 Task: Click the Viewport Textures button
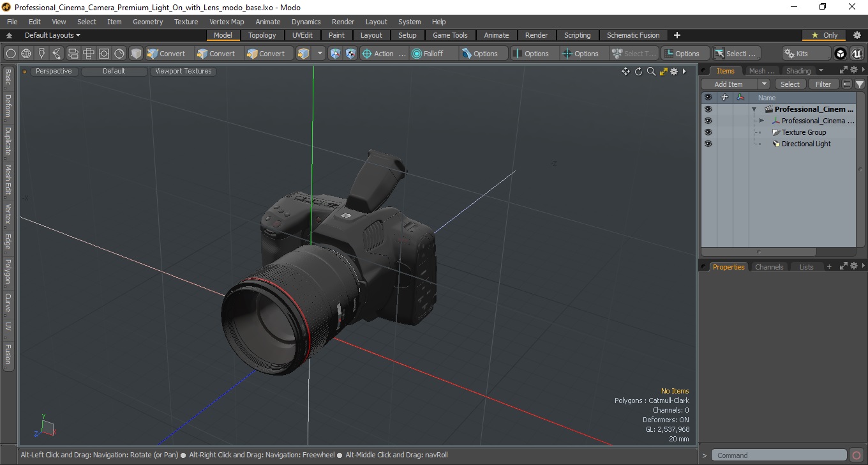(183, 72)
